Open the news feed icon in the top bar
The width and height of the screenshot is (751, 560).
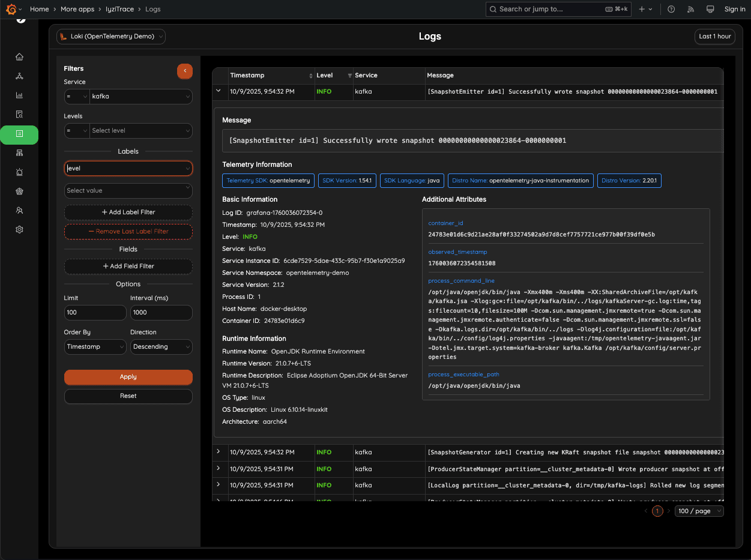point(690,9)
